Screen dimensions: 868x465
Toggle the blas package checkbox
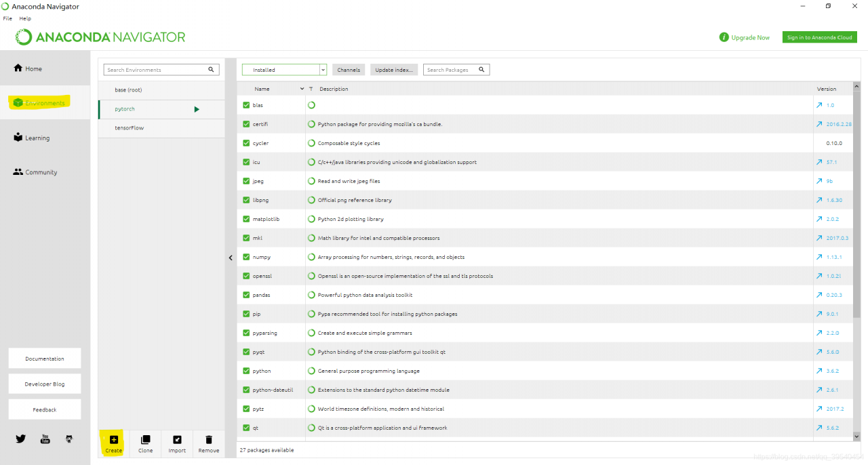point(246,105)
